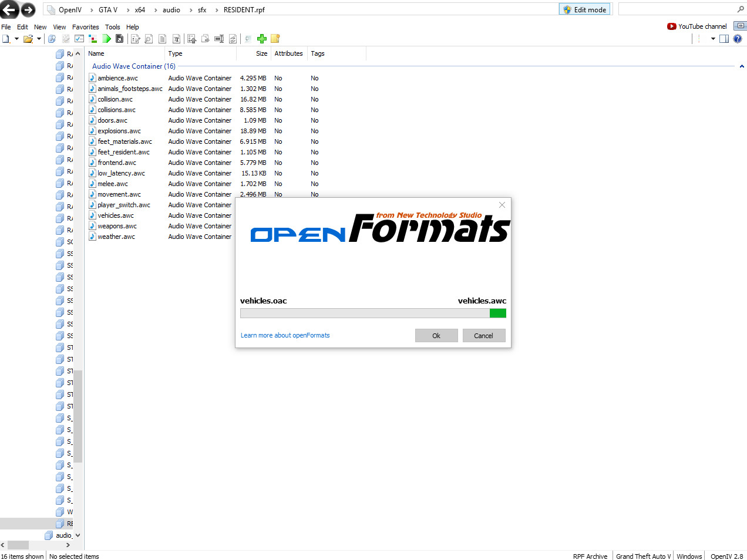The image size is (747, 560).
Task: Click the new folder star toolbar icon
Action: pyautogui.click(x=275, y=39)
